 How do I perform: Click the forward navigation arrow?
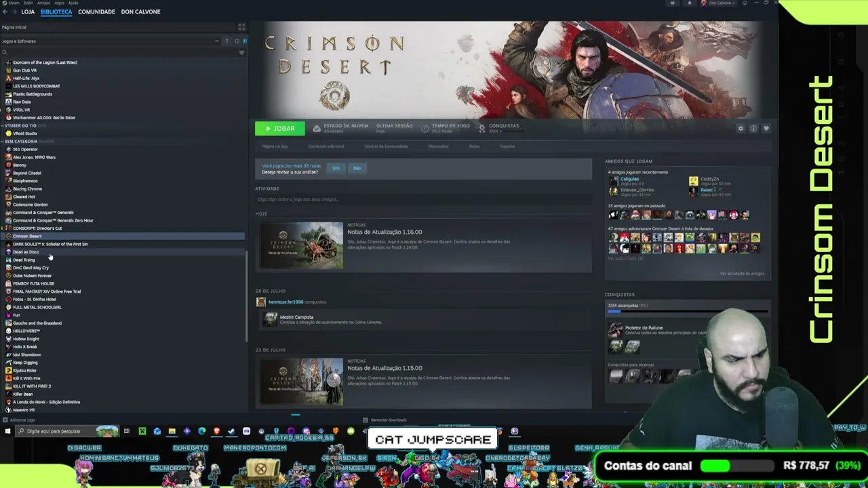(x=14, y=12)
